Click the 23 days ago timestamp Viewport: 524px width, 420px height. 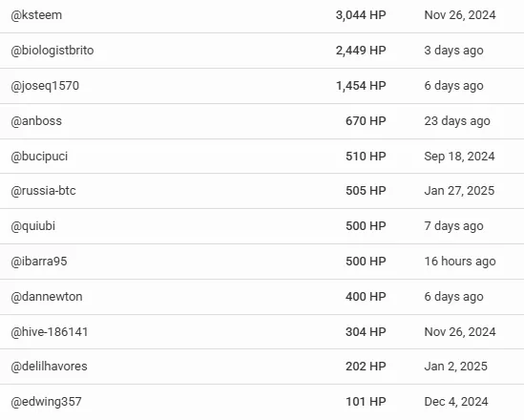[x=457, y=121]
